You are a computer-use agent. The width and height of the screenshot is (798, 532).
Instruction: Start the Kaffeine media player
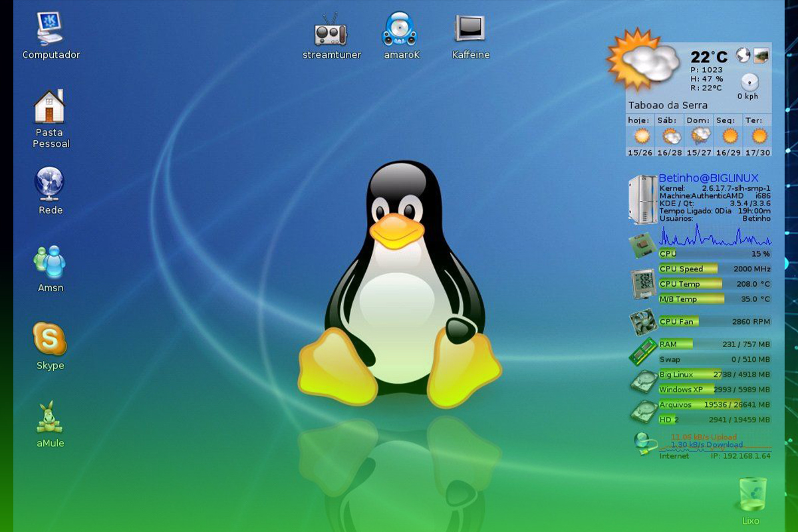[470, 28]
